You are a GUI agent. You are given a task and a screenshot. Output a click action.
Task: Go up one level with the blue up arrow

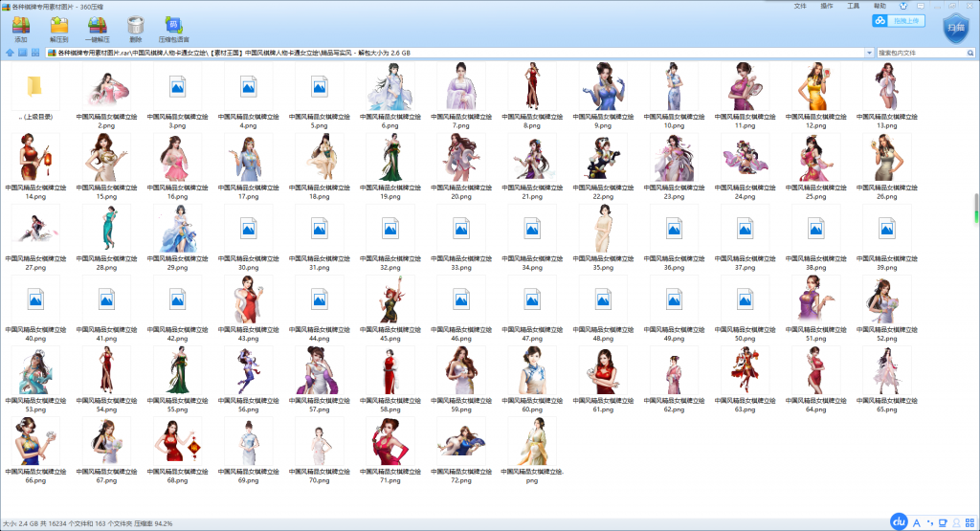10,54
